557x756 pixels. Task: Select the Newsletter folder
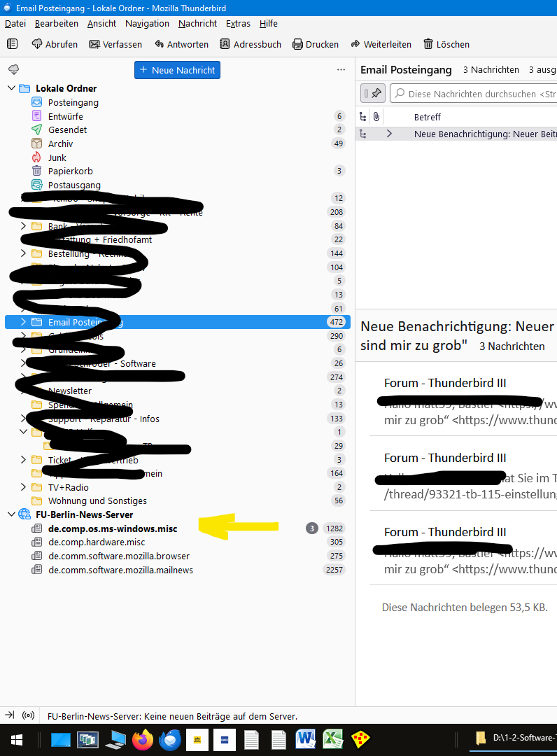(x=177, y=391)
